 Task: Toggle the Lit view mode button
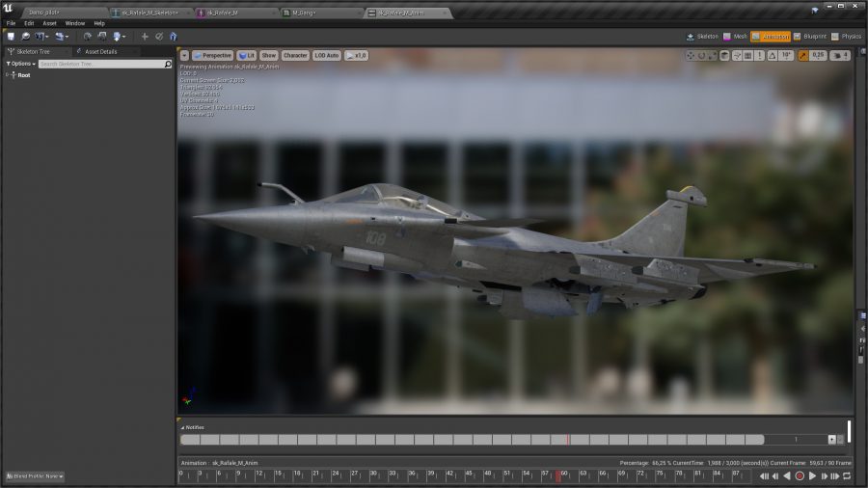point(246,55)
